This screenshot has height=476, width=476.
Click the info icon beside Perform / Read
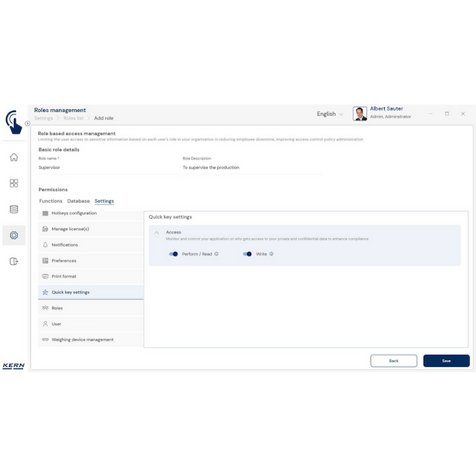[x=217, y=253]
